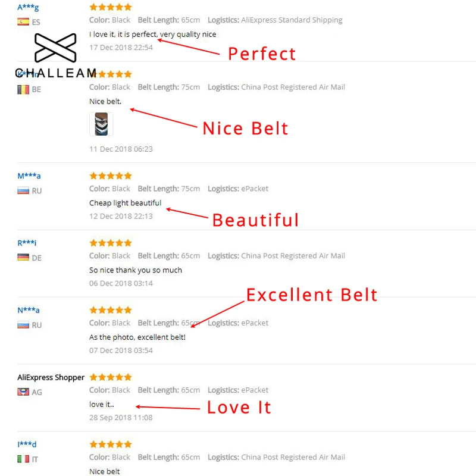Viewport: 476px width, 476px height.
Task: Click the "AliExpress Shopper" reviewer name
Action: [x=51, y=377]
